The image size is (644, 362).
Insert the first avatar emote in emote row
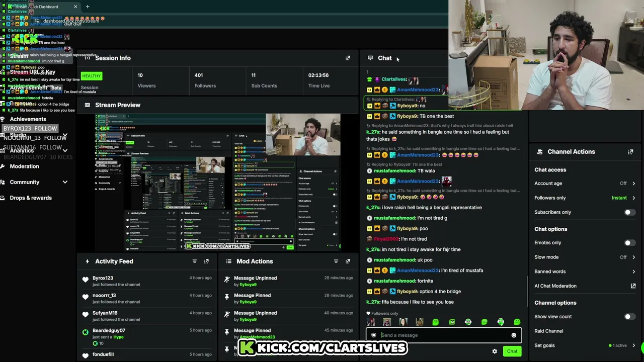coord(371,322)
